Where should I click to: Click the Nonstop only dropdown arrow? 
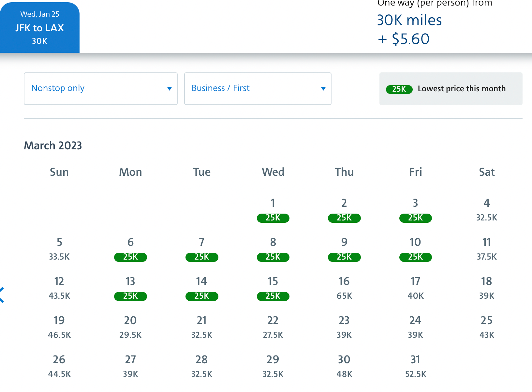tap(169, 89)
